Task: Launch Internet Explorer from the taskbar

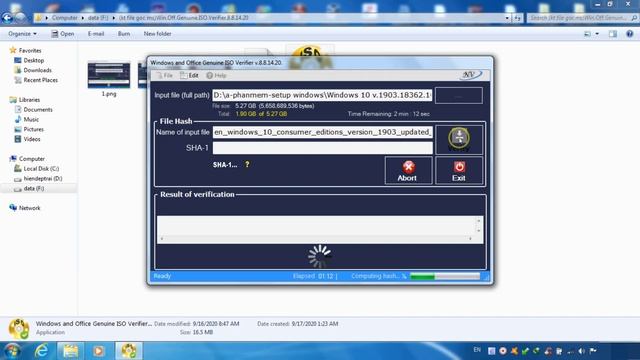Action: coord(41,351)
